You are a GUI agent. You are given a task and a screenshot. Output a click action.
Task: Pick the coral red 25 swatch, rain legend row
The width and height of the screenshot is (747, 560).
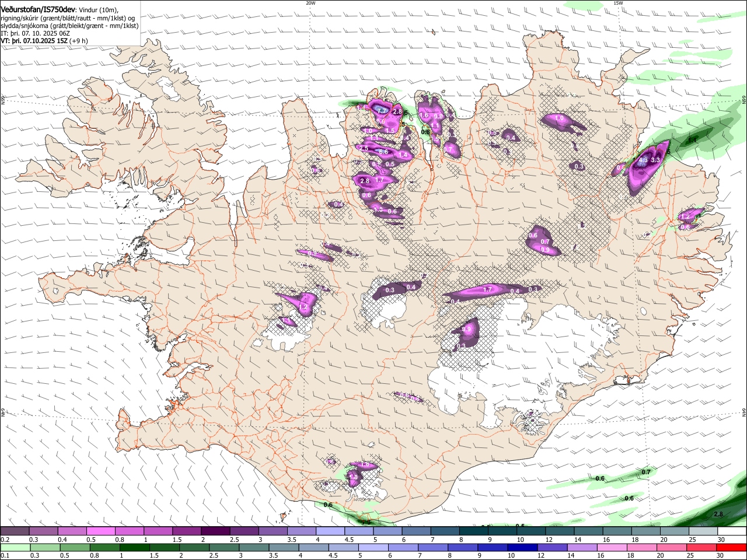pyautogui.click(x=702, y=547)
